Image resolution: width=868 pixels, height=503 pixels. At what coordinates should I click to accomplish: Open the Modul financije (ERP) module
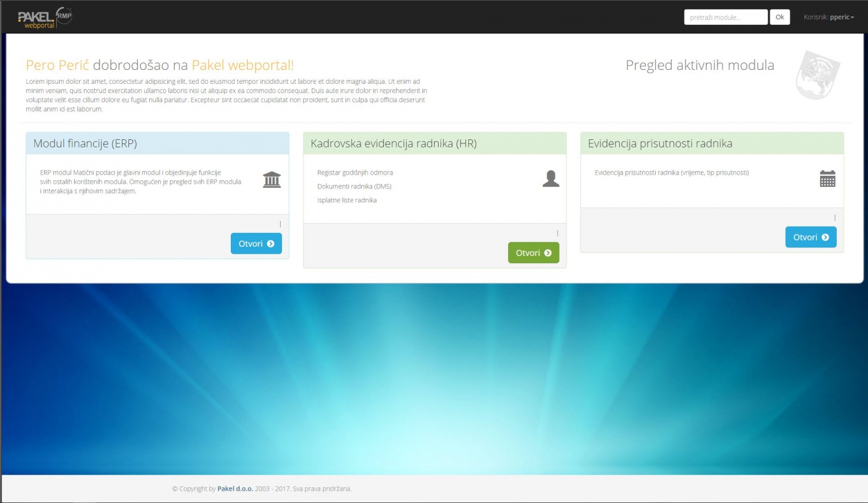[256, 243]
